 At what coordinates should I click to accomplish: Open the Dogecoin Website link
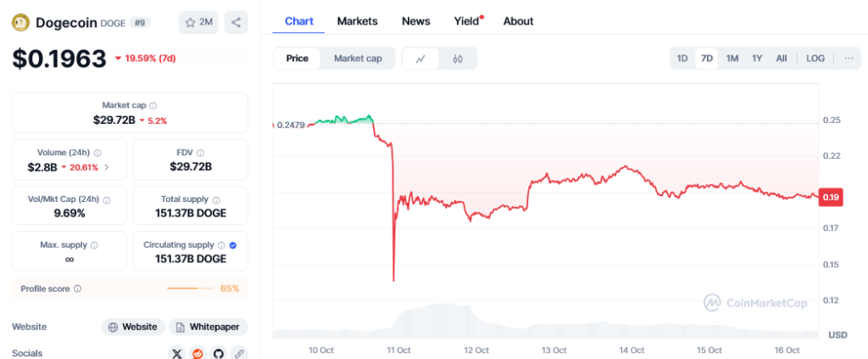pyautogui.click(x=133, y=327)
